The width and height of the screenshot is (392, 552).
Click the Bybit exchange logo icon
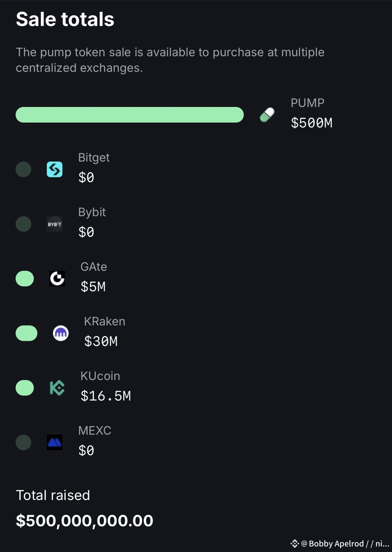coord(55,224)
